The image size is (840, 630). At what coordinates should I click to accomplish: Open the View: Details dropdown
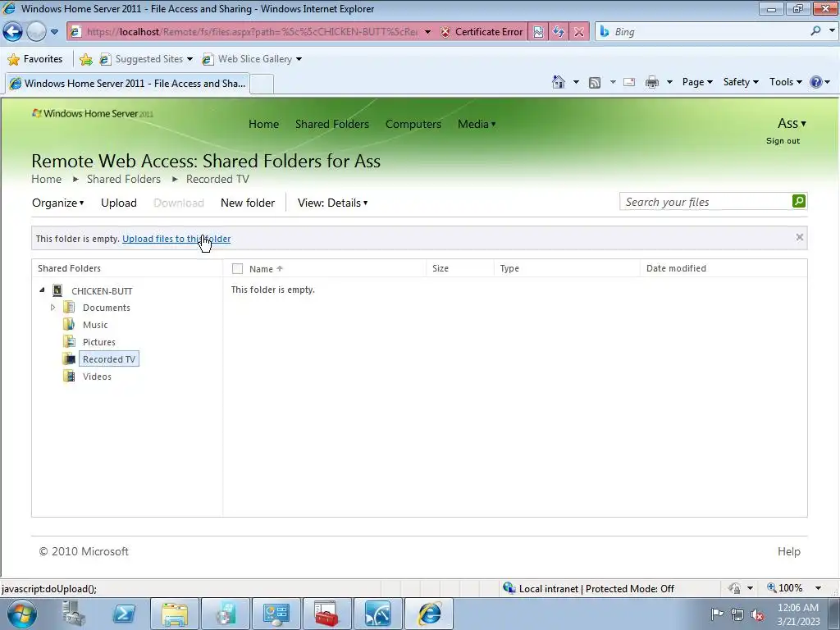[x=333, y=203]
